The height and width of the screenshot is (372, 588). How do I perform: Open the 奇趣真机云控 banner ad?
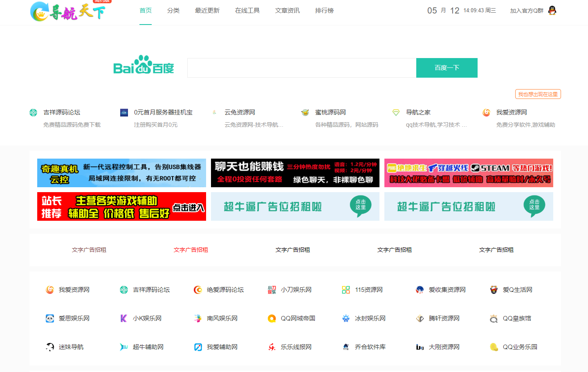click(x=121, y=173)
